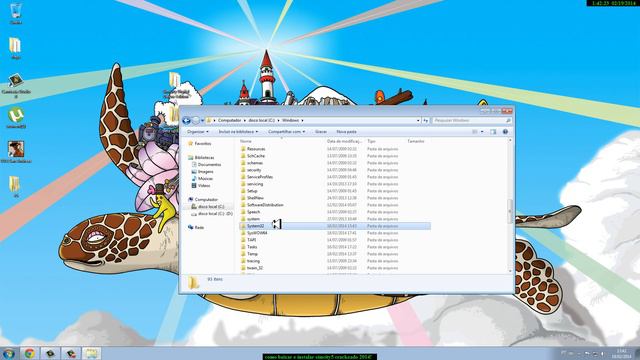The height and width of the screenshot is (360, 640).
Task: Select the Resources folder icon
Action: pyautogui.click(x=243, y=149)
